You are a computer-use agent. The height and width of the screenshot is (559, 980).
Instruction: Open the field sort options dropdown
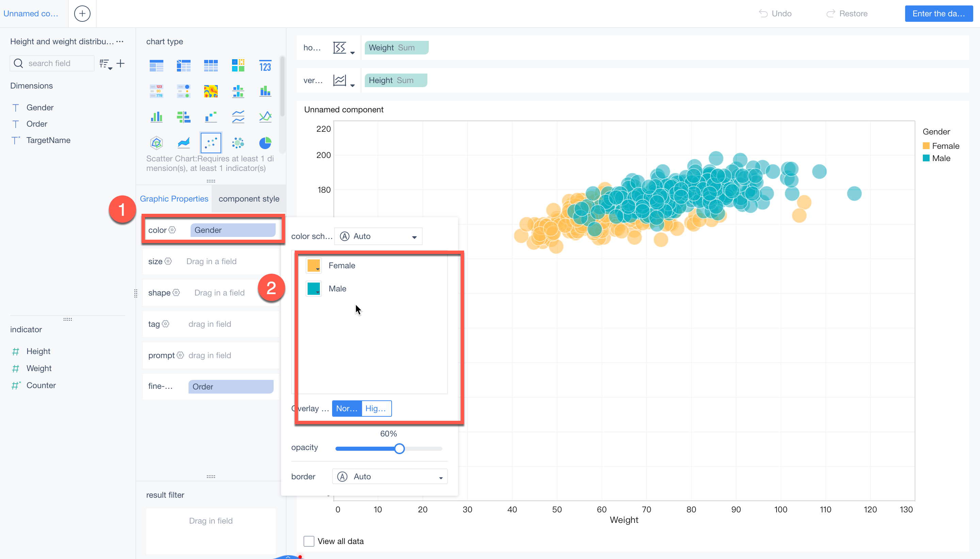coord(105,64)
